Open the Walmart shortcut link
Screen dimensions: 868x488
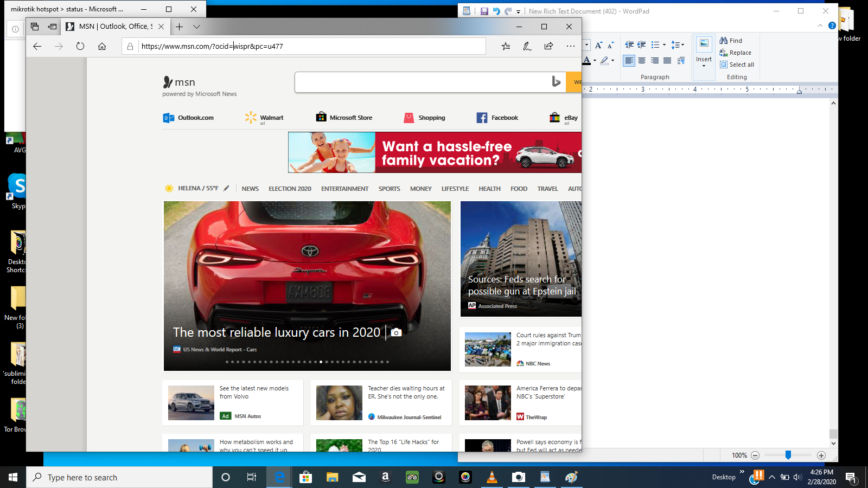coord(264,118)
